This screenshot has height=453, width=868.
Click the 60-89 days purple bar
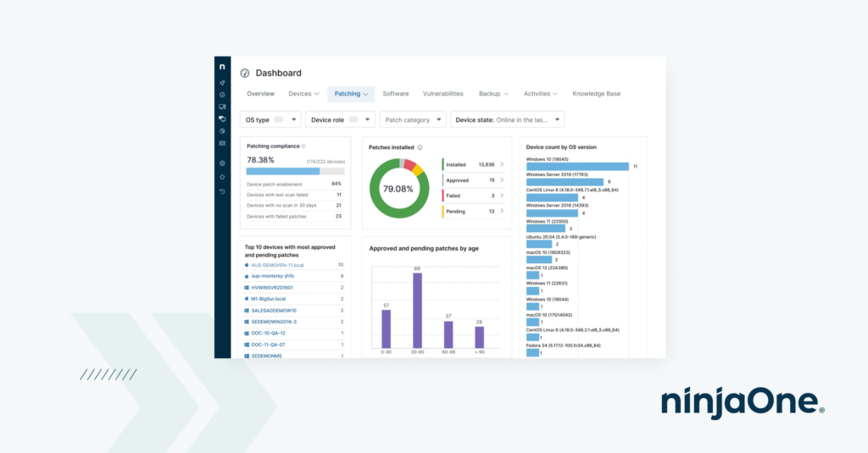(x=448, y=334)
